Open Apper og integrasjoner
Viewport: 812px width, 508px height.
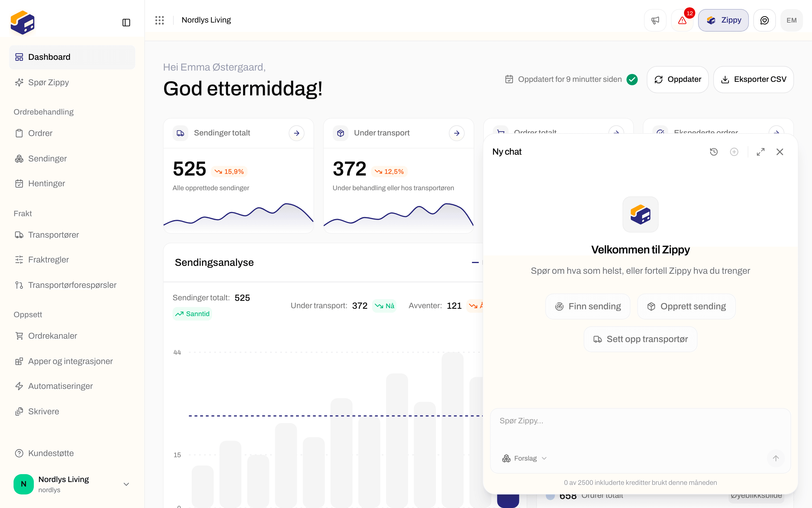[72, 361]
